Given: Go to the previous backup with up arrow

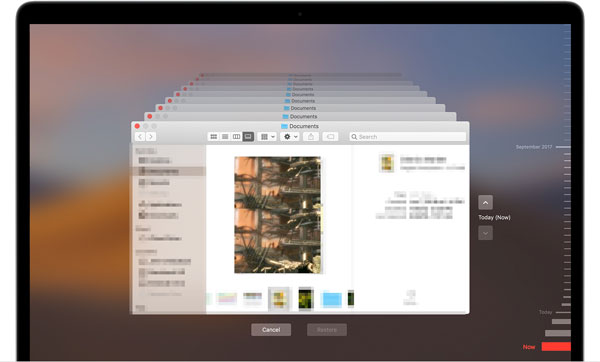Looking at the screenshot, I should coord(485,202).
